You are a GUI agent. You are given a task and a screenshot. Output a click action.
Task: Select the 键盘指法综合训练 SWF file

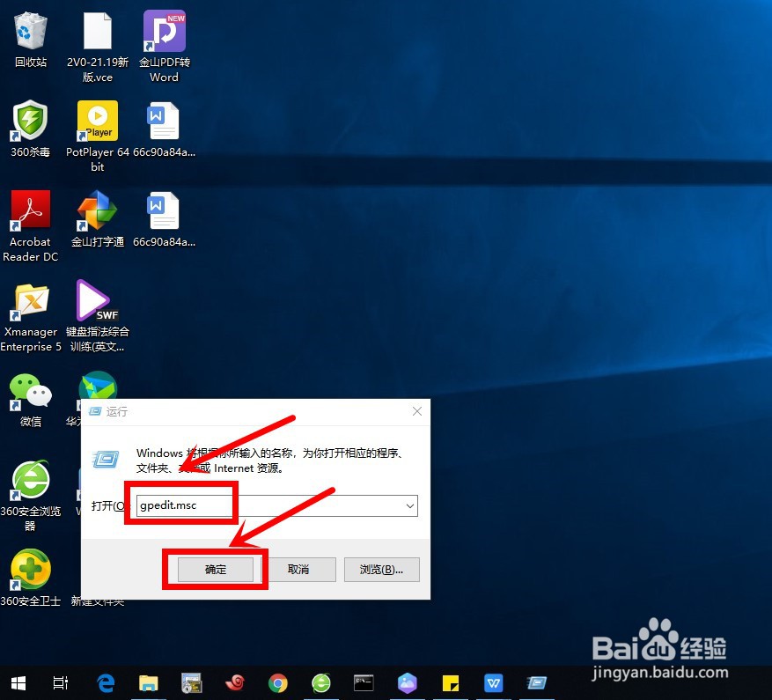click(98, 317)
